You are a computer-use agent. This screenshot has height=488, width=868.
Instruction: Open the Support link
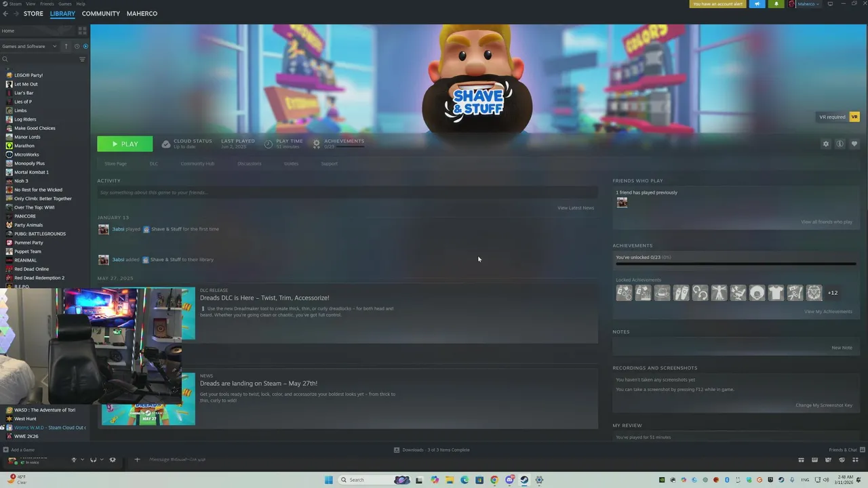click(x=329, y=163)
